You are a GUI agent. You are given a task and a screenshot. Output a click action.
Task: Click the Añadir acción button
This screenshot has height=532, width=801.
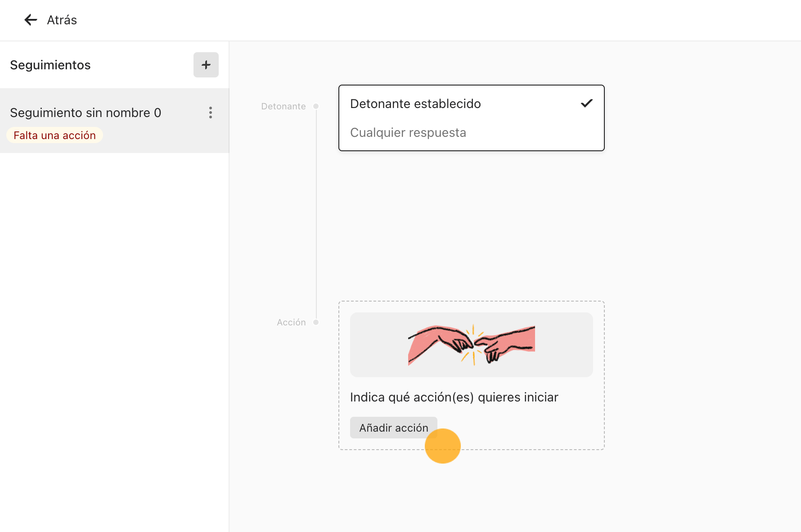394,428
